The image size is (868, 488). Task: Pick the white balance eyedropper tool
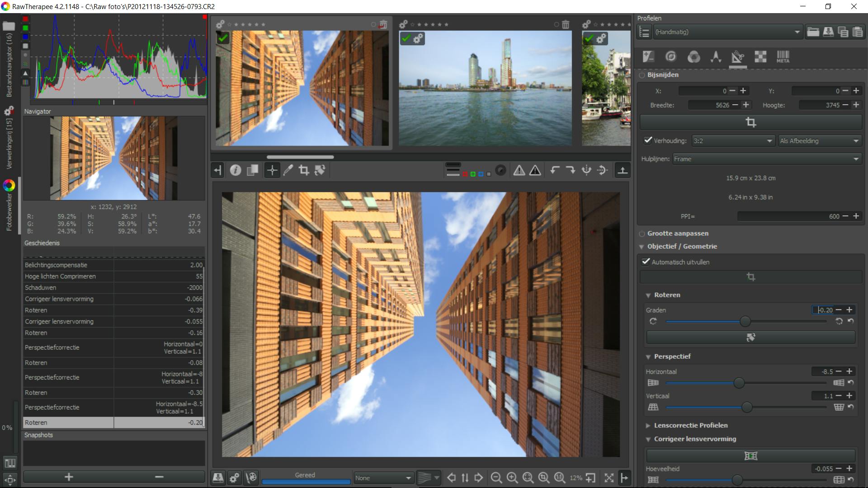click(288, 170)
